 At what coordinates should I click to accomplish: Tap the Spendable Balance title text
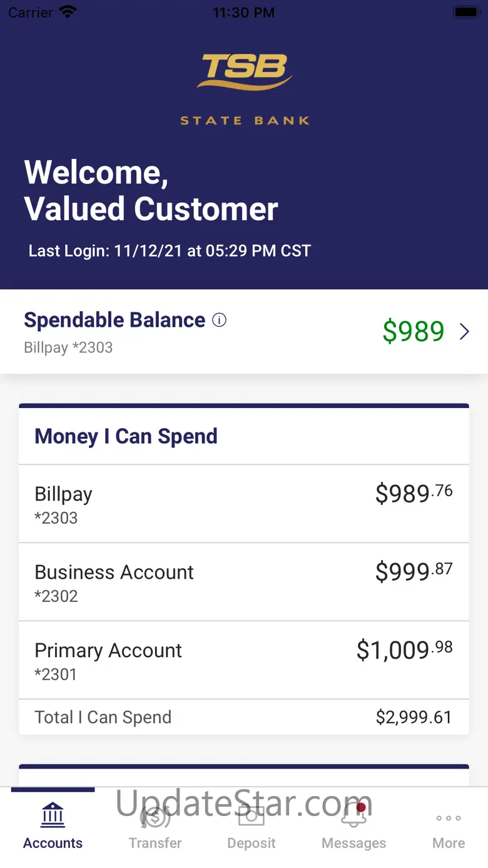click(x=114, y=320)
